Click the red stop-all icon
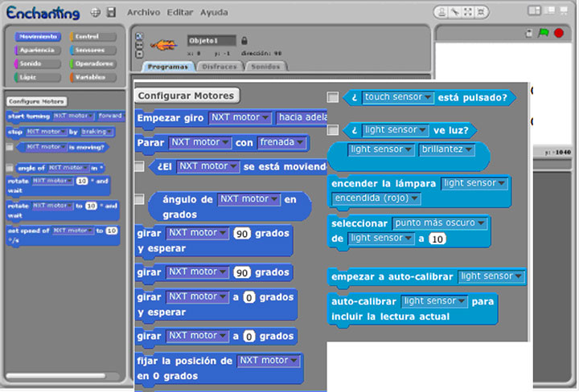The width and height of the screenshot is (579, 392). [558, 33]
